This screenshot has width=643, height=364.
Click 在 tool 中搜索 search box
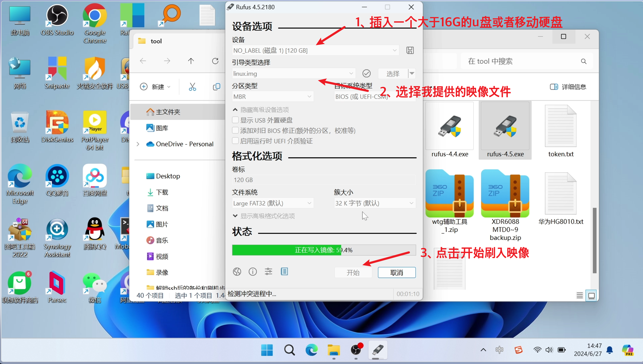point(527,61)
